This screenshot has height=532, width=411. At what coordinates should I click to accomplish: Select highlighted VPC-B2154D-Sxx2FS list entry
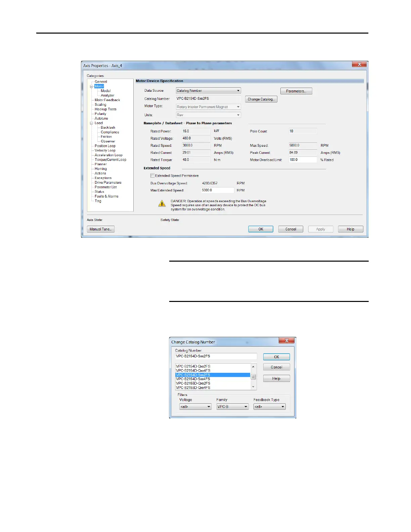pyautogui.click(x=213, y=375)
